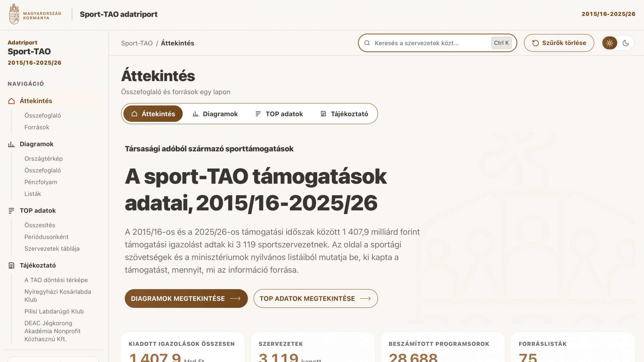Open Források in sidebar
The width and height of the screenshot is (644, 362).
coord(37,127)
